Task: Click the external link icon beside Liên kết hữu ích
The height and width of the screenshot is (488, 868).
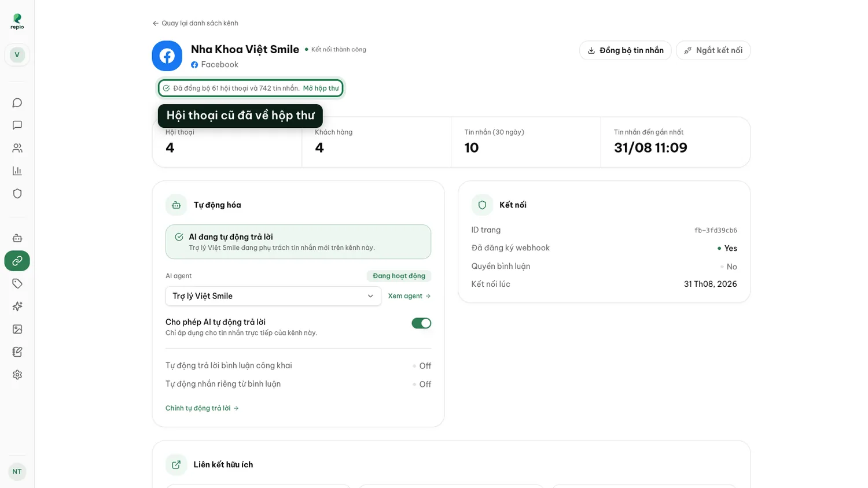Action: coord(176,465)
